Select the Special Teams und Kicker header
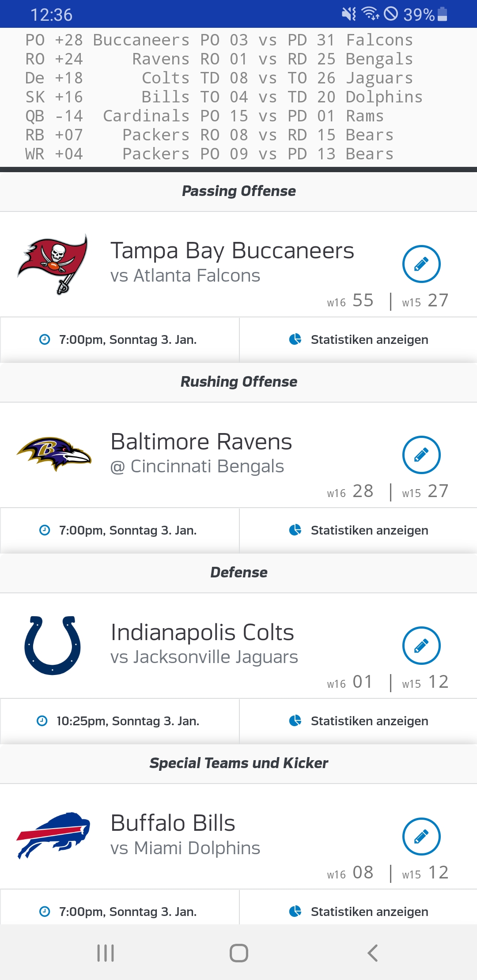477x980 pixels. pos(238,763)
